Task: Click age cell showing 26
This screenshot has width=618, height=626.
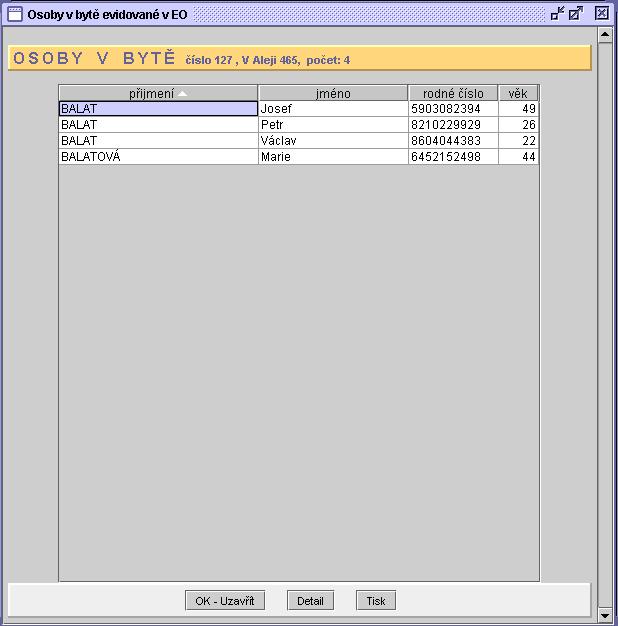Action: pyautogui.click(x=518, y=125)
